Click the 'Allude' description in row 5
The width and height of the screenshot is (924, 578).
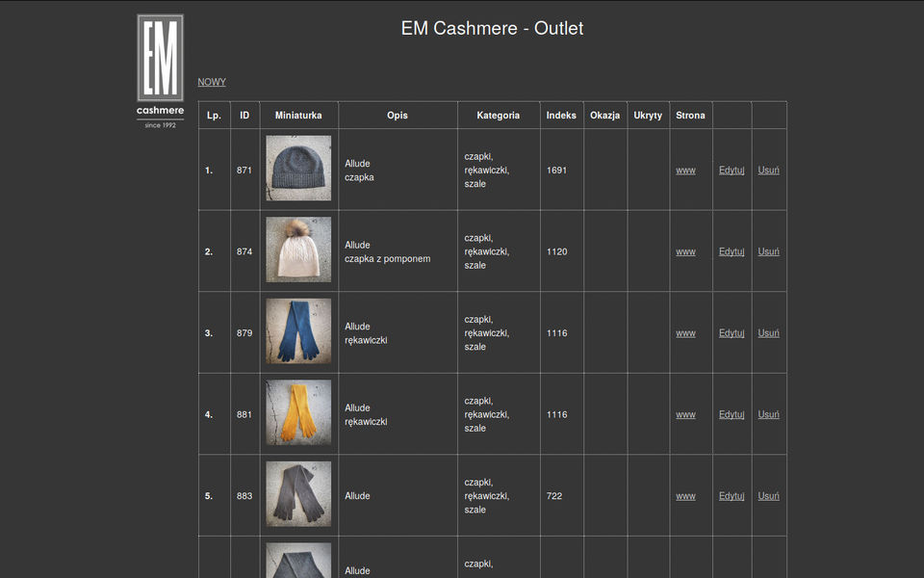point(357,496)
